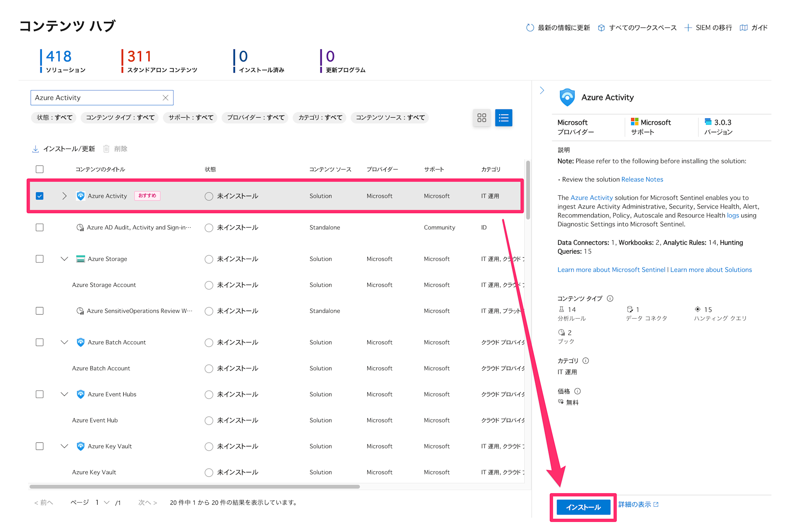The image size is (790, 532).
Task: Open the カテゴリ : すべて filter
Action: coord(320,118)
